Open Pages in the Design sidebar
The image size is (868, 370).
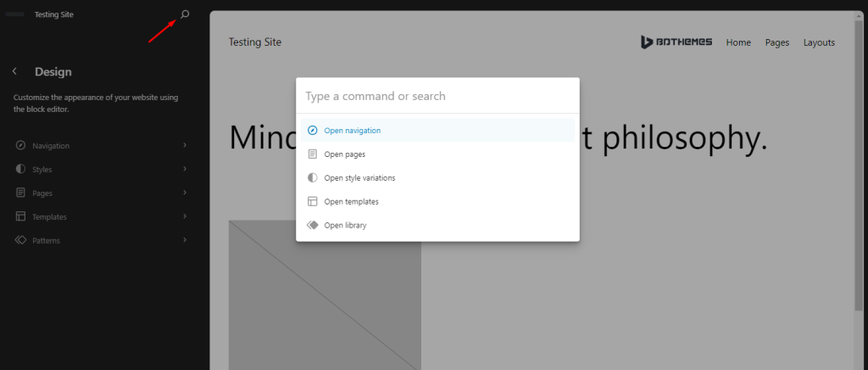[x=42, y=193]
